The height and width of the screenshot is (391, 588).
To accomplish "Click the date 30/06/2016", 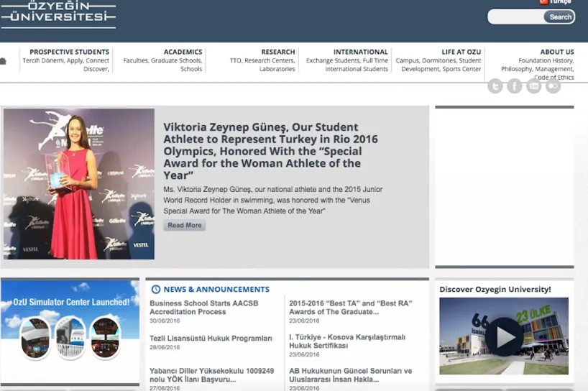I will [165, 321].
